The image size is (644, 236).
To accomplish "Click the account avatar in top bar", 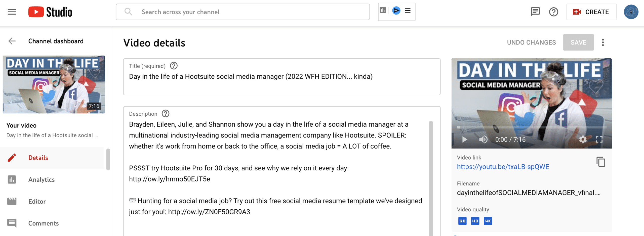I will click(631, 12).
